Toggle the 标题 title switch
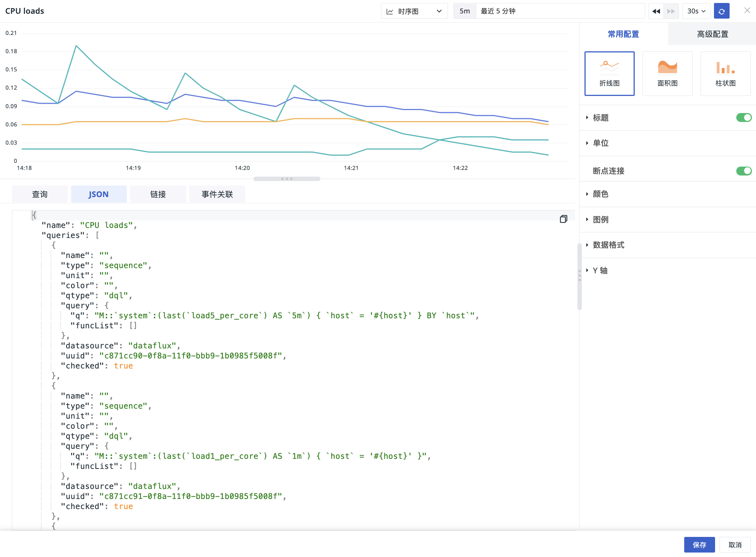This screenshot has height=557, width=756. pos(744,117)
